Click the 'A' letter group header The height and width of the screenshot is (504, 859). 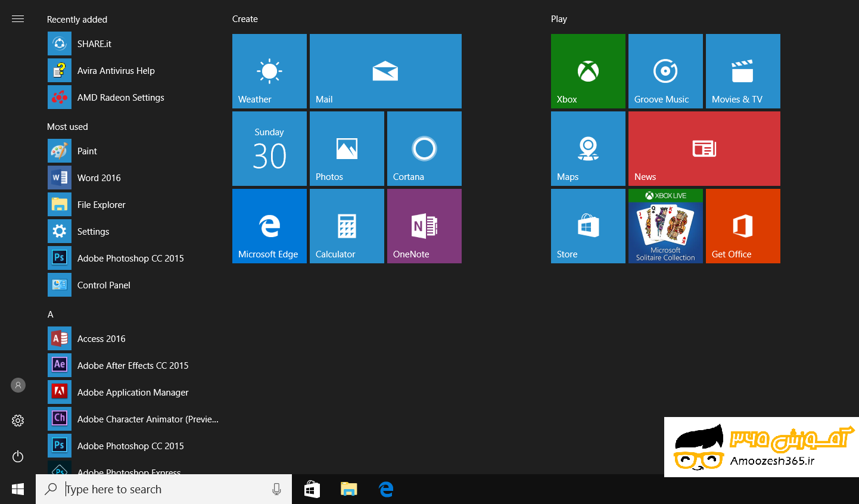(x=51, y=314)
